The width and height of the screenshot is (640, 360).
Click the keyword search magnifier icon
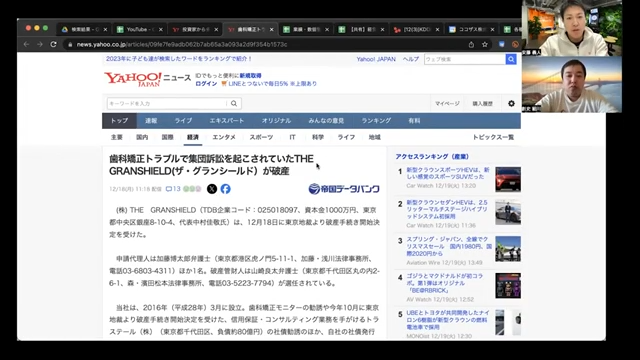[234, 103]
